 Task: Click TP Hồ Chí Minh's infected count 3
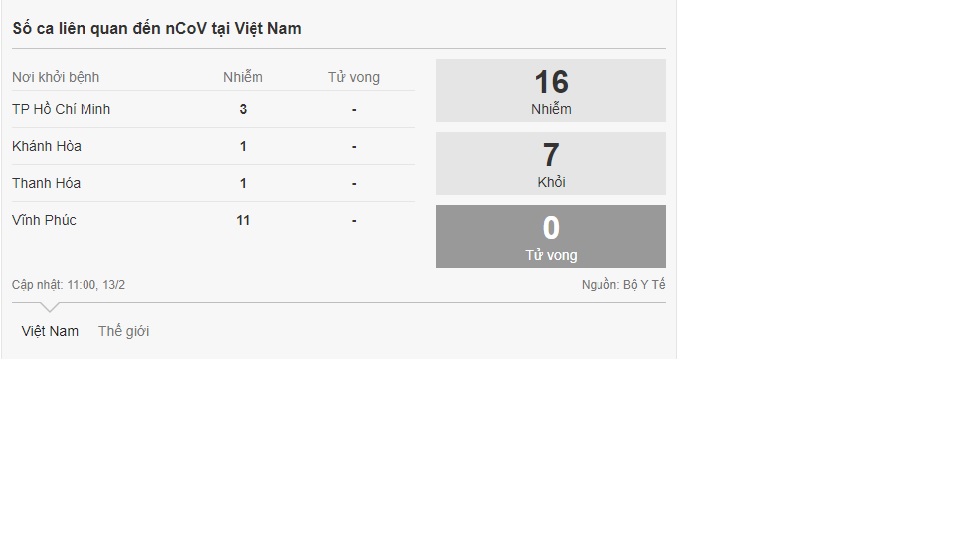point(243,109)
